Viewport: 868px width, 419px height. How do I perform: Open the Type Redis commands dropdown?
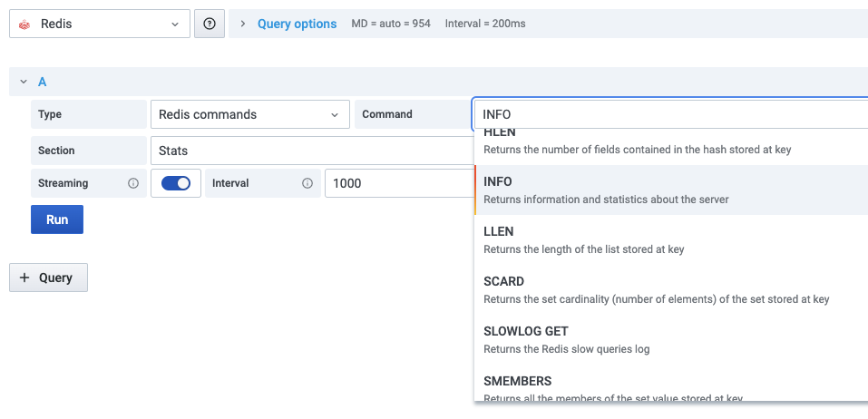pyautogui.click(x=249, y=114)
